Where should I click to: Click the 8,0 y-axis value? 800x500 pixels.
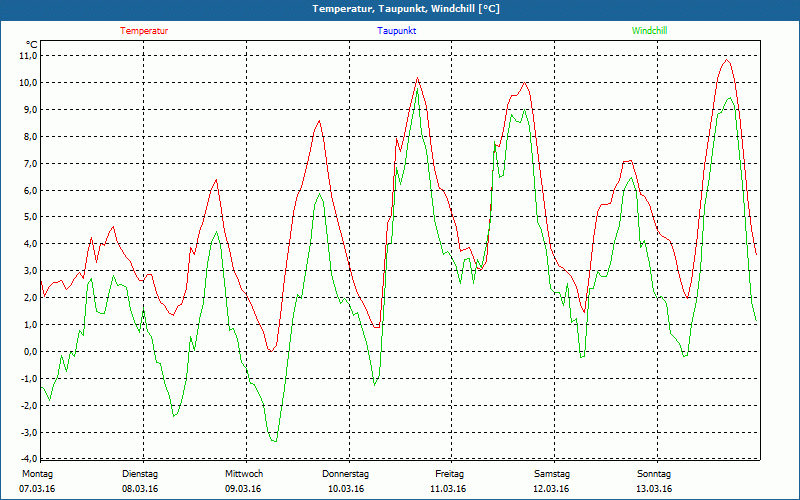30,137
